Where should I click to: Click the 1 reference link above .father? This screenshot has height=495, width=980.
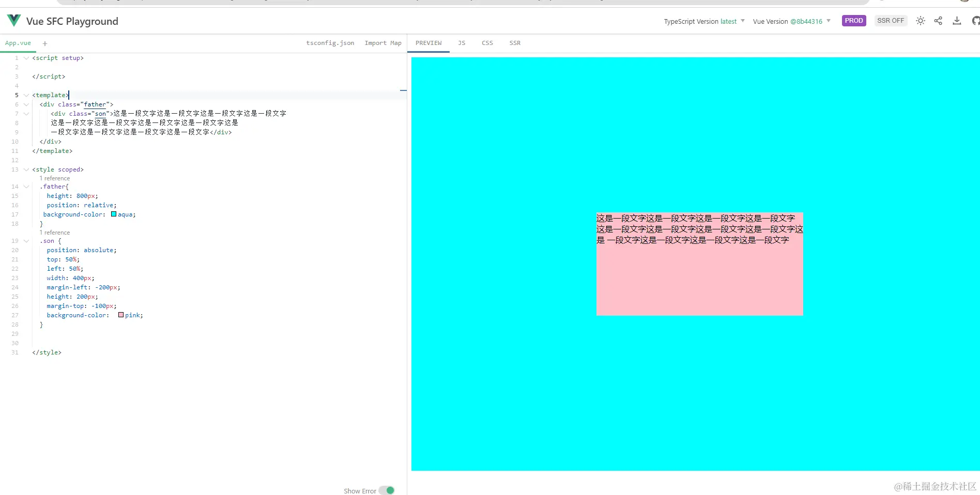click(55, 178)
